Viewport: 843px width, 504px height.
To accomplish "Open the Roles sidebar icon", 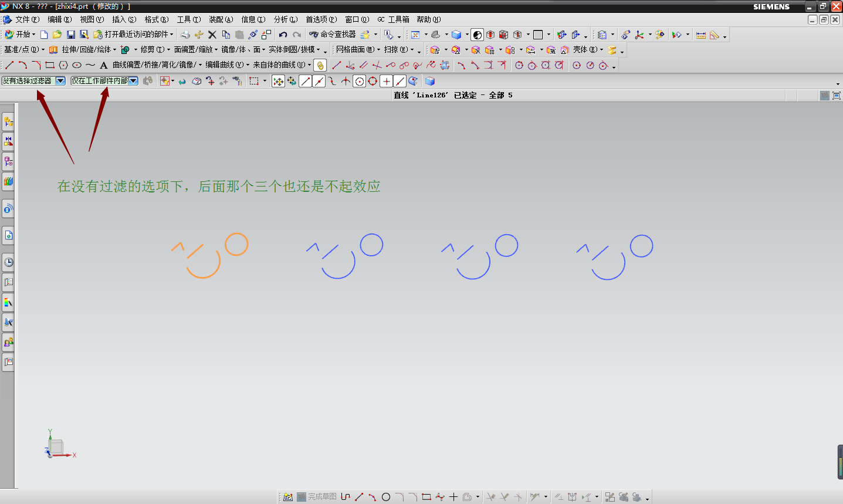I will click(x=8, y=342).
